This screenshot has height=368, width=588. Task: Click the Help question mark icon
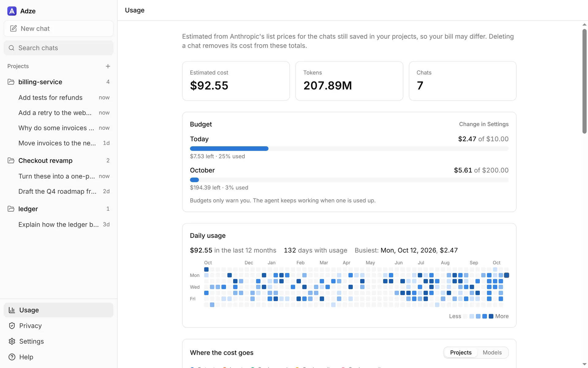coord(12,357)
